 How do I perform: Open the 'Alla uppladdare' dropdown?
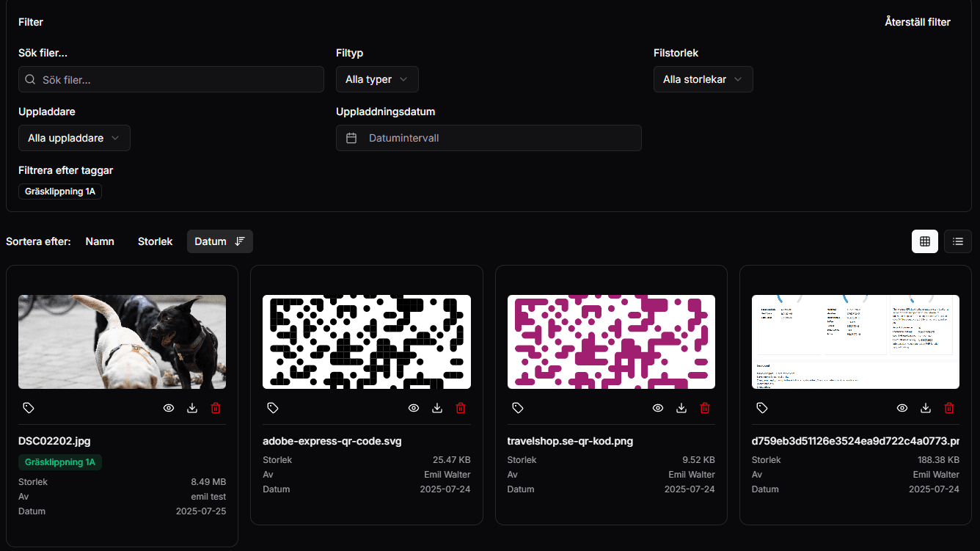pyautogui.click(x=74, y=138)
